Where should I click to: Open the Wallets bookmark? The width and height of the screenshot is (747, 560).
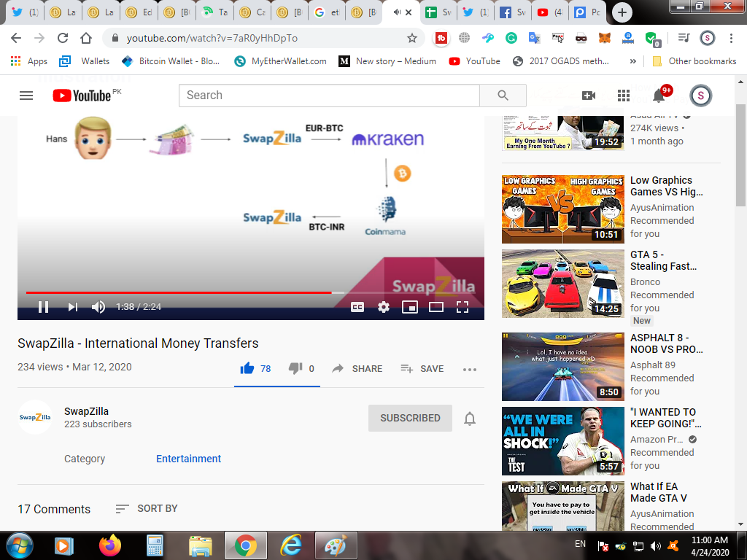85,61
